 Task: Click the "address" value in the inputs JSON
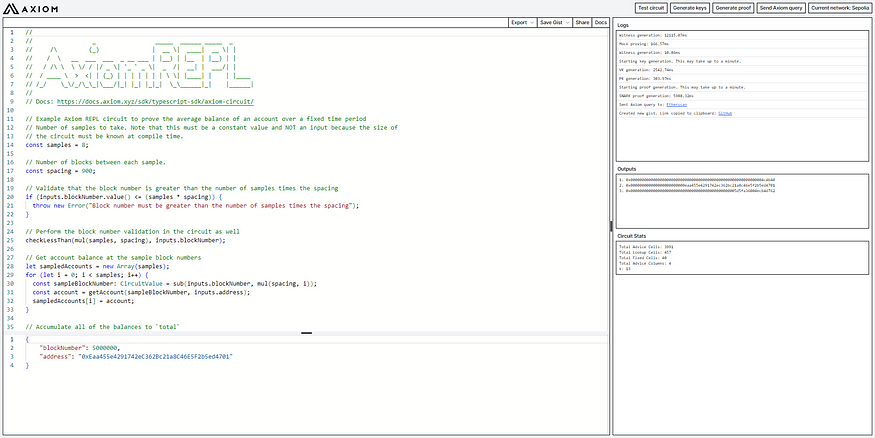pos(155,355)
